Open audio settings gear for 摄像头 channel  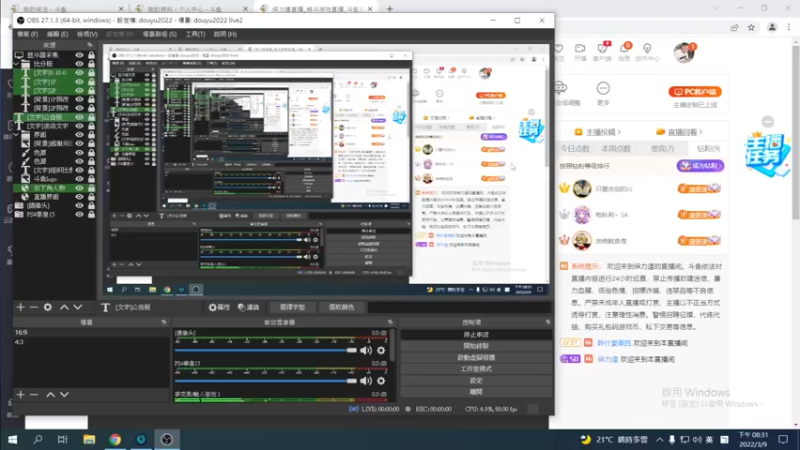pos(381,351)
